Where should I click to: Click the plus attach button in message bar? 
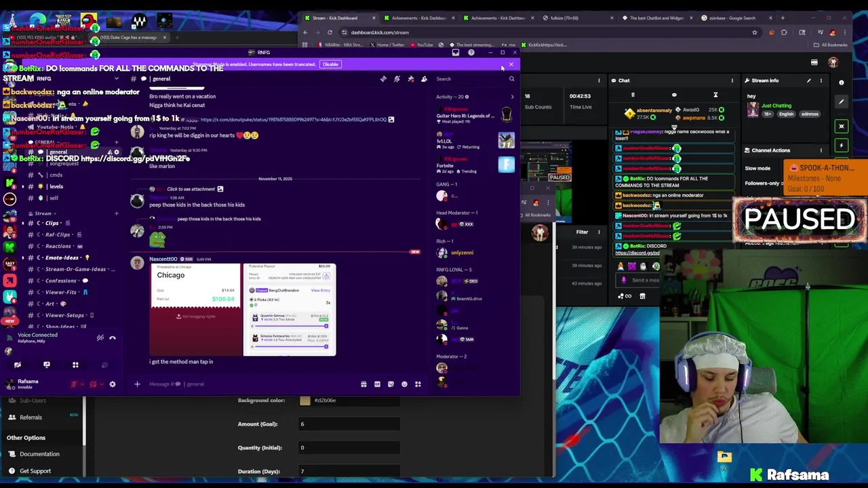pos(137,384)
